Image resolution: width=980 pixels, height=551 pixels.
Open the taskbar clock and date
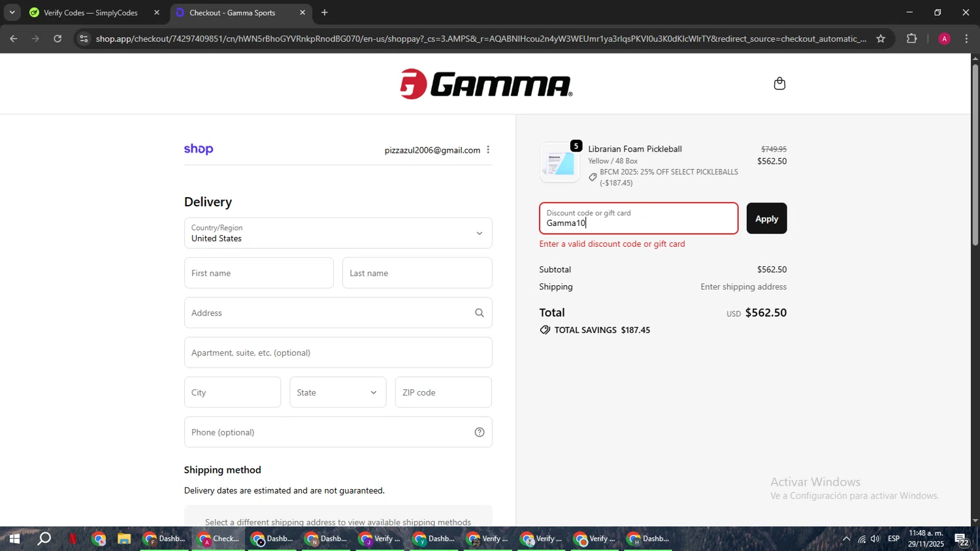click(926, 539)
